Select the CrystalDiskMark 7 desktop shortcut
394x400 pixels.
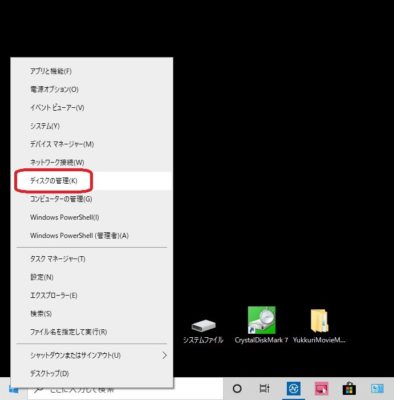(x=261, y=325)
